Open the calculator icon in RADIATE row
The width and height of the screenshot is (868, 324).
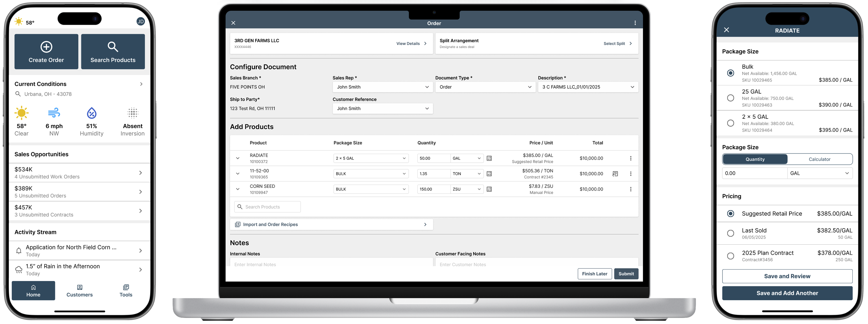tap(489, 158)
